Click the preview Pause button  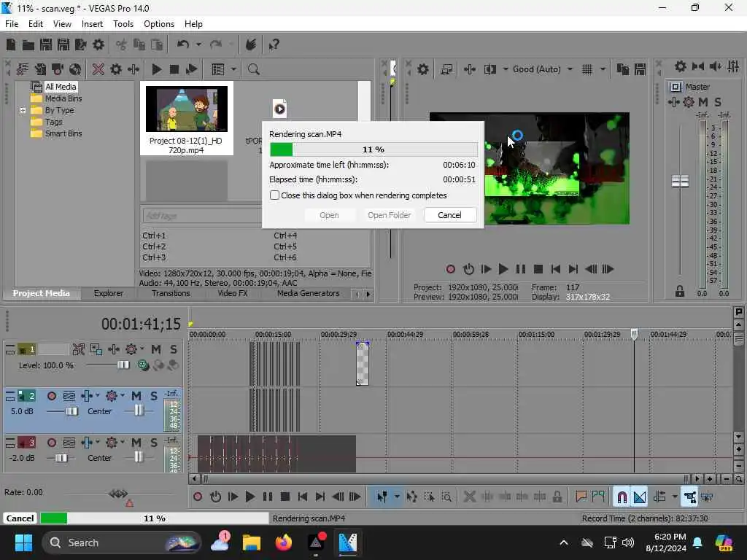click(521, 270)
